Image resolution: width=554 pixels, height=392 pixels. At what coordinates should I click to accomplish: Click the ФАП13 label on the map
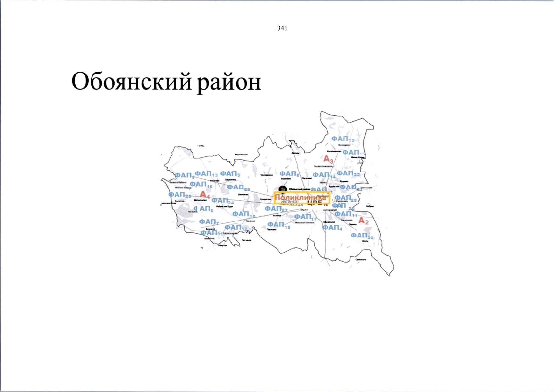click(x=206, y=174)
